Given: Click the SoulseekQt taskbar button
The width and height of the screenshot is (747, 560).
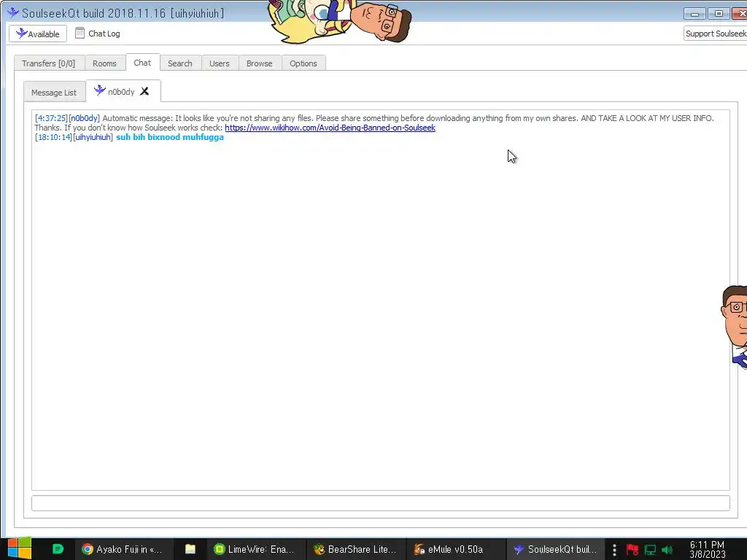Looking at the screenshot, I should [x=555, y=549].
